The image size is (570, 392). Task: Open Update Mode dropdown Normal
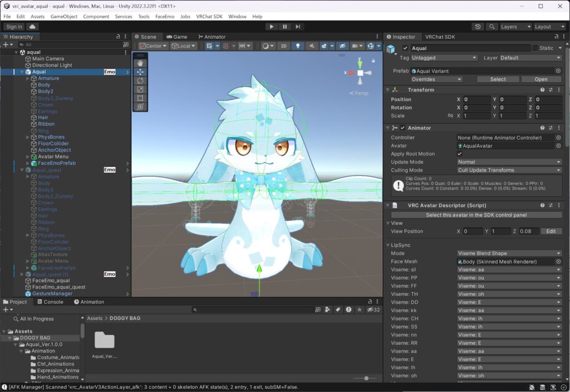click(509, 162)
